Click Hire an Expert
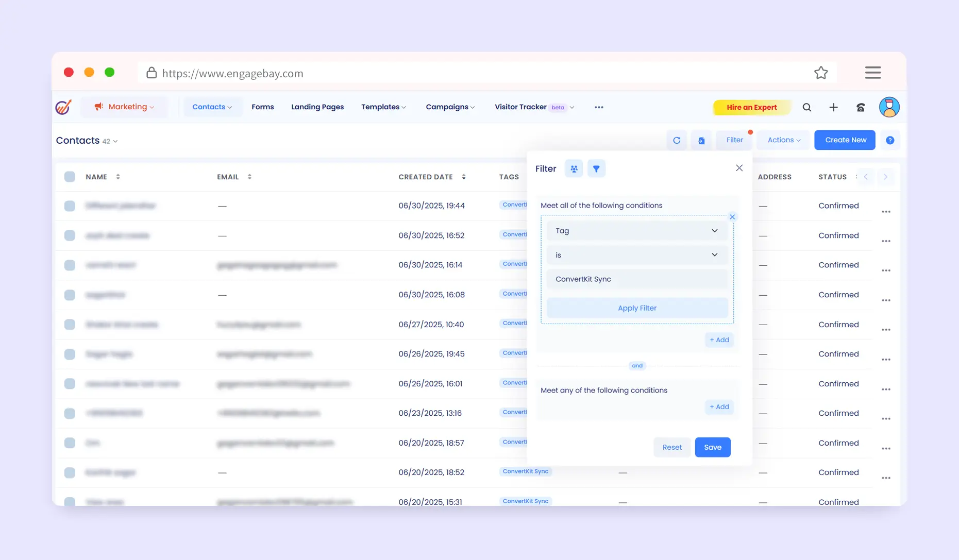The height and width of the screenshot is (560, 959). (x=751, y=107)
